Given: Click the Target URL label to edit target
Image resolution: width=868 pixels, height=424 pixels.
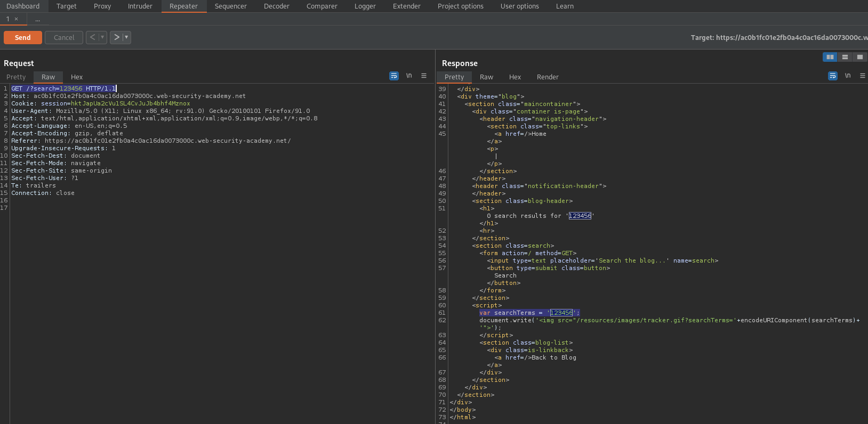Looking at the screenshot, I should [779, 37].
